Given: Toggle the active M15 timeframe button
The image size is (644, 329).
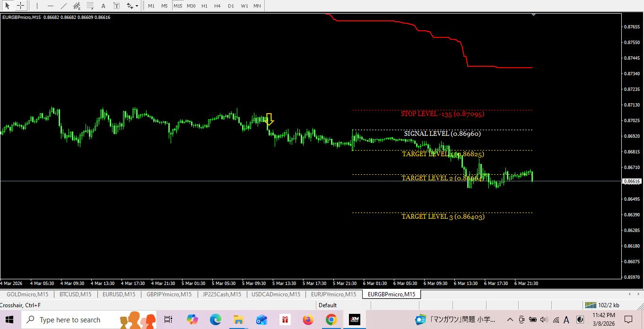Looking at the screenshot, I should coord(177,6).
